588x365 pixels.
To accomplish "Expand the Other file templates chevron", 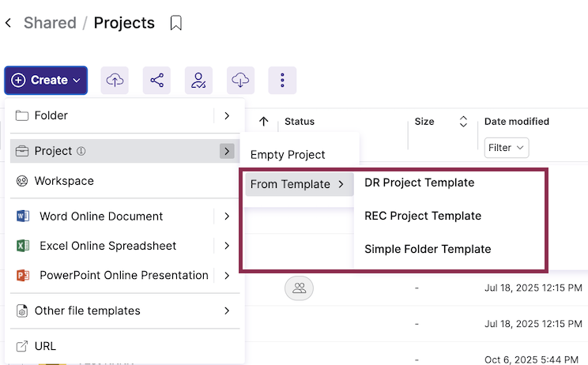I will [227, 310].
